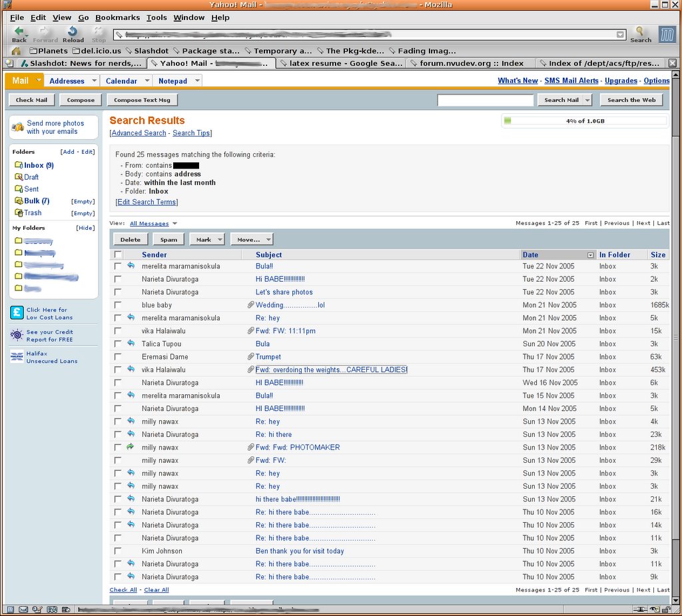Click attachment paperclip on Wedding message
The width and height of the screenshot is (682, 616).
coord(250,305)
